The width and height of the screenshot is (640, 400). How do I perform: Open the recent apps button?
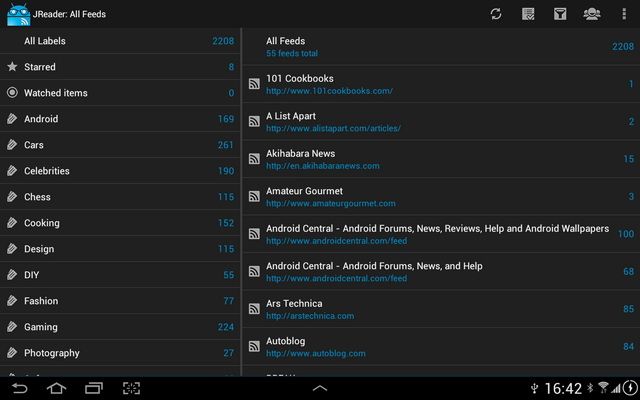tap(94, 388)
